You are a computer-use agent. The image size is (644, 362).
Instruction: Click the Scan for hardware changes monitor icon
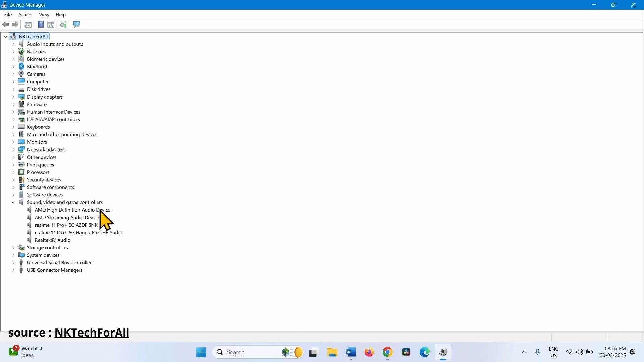[77, 25]
